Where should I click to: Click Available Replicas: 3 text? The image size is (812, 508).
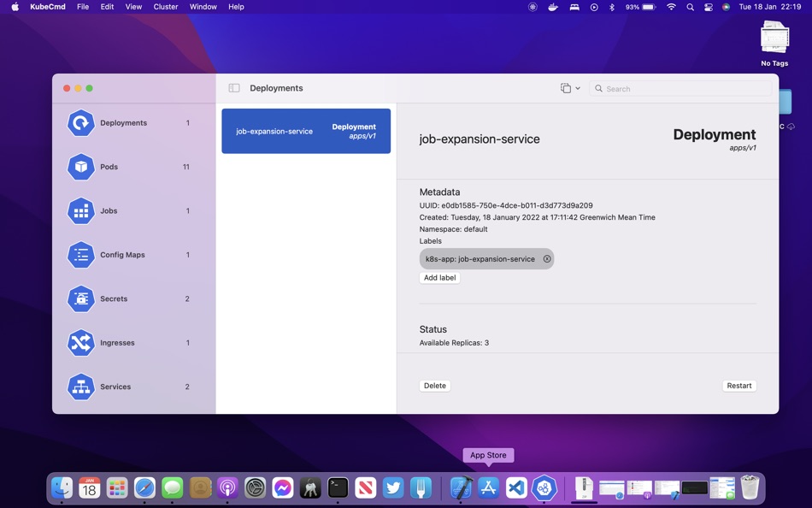coord(454,343)
